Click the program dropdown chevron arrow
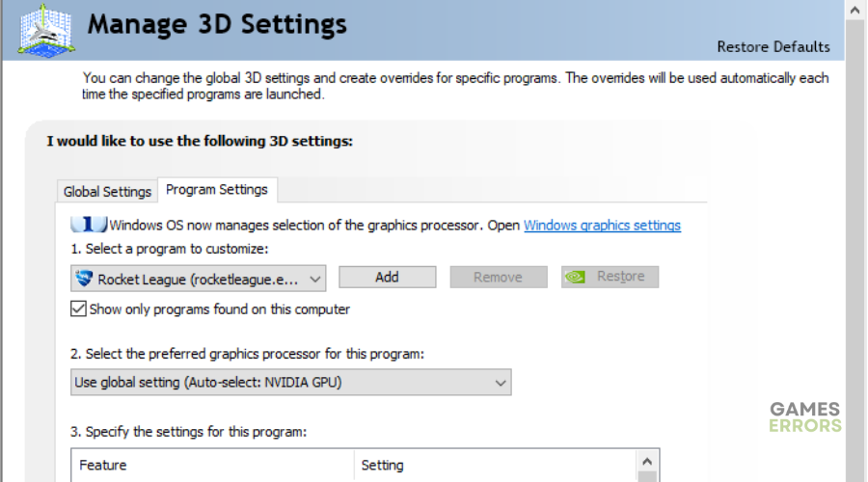Image resolution: width=868 pixels, height=482 pixels. pyautogui.click(x=315, y=279)
